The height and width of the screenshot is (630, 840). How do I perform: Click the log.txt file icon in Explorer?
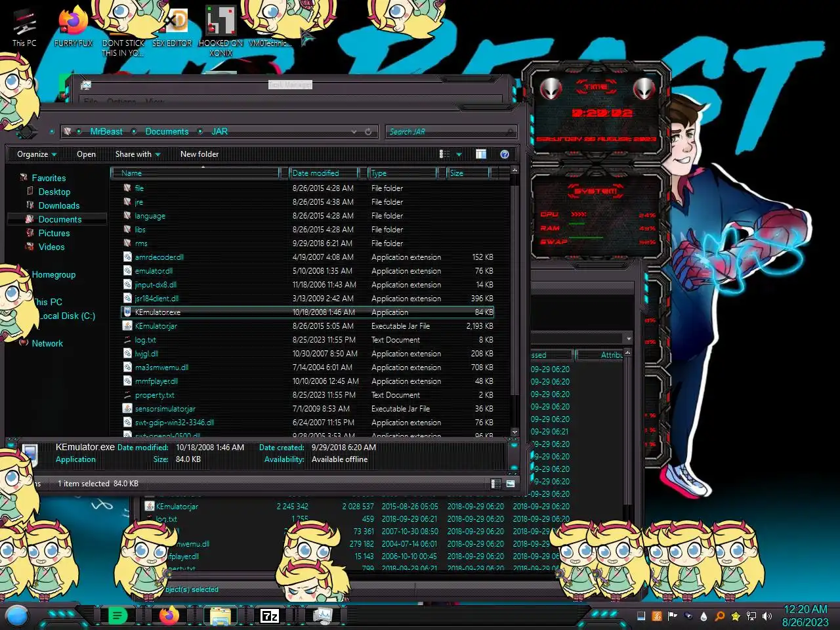pos(128,340)
